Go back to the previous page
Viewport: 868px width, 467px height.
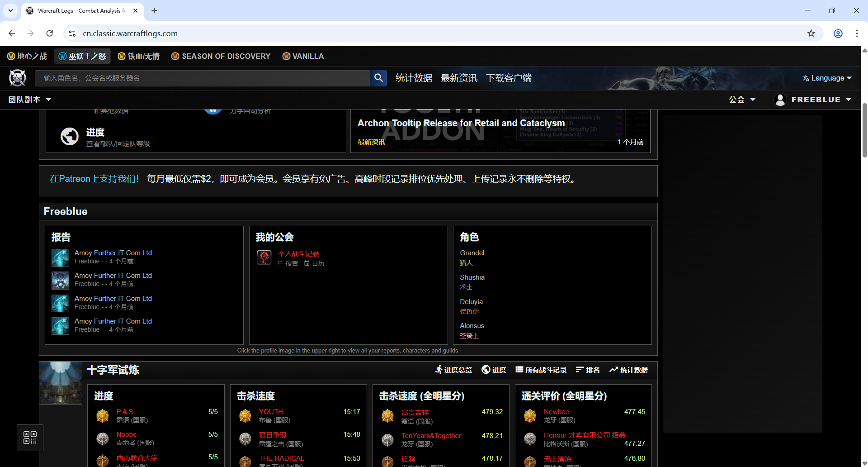pyautogui.click(x=12, y=33)
